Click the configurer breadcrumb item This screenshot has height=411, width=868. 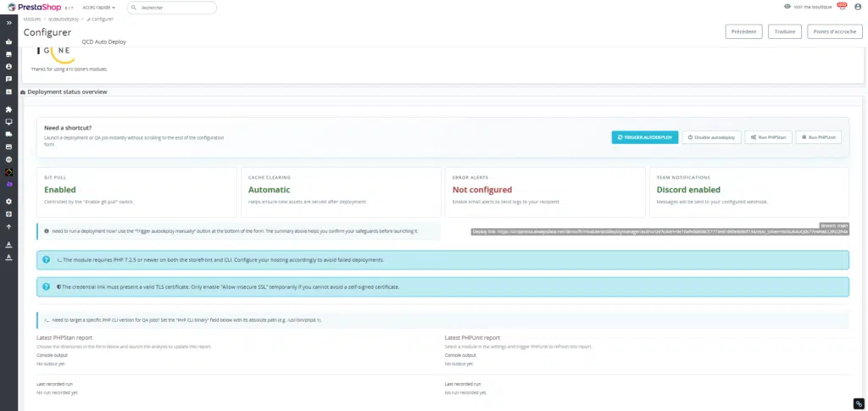[100, 19]
